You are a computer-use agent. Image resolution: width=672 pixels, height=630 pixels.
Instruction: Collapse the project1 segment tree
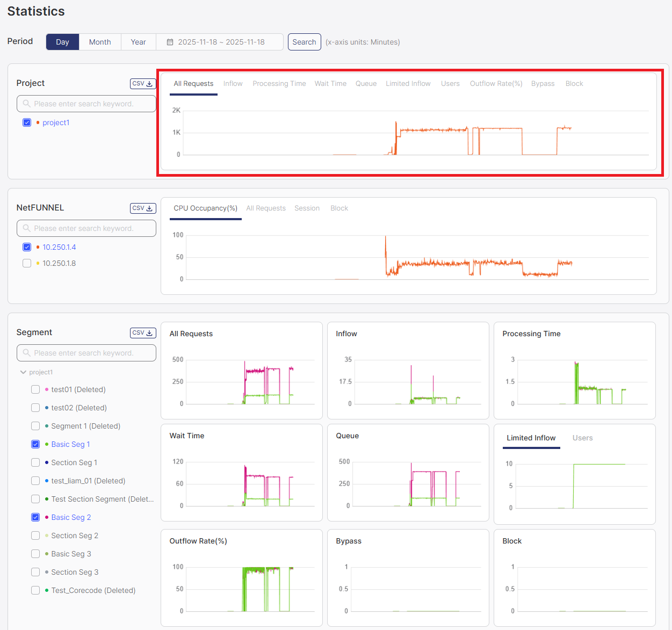23,372
